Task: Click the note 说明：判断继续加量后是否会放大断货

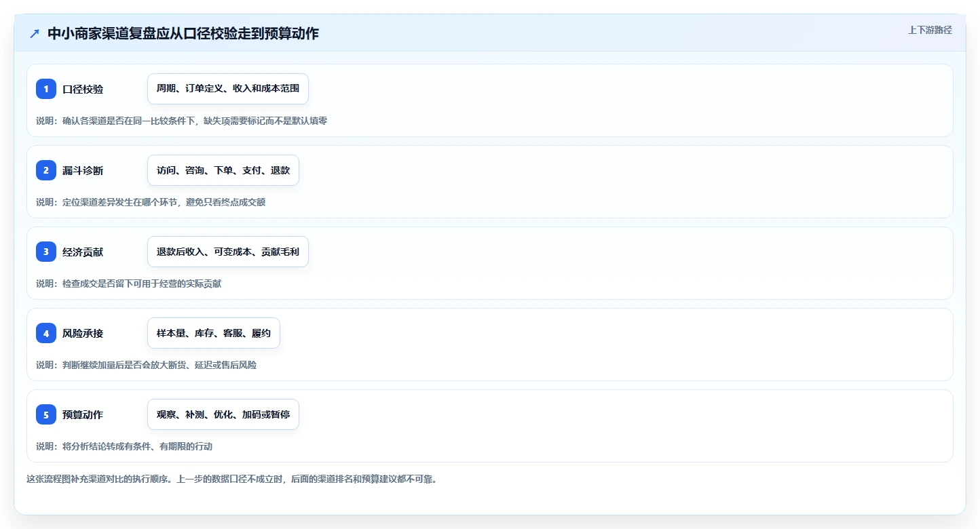Action: [x=147, y=365]
